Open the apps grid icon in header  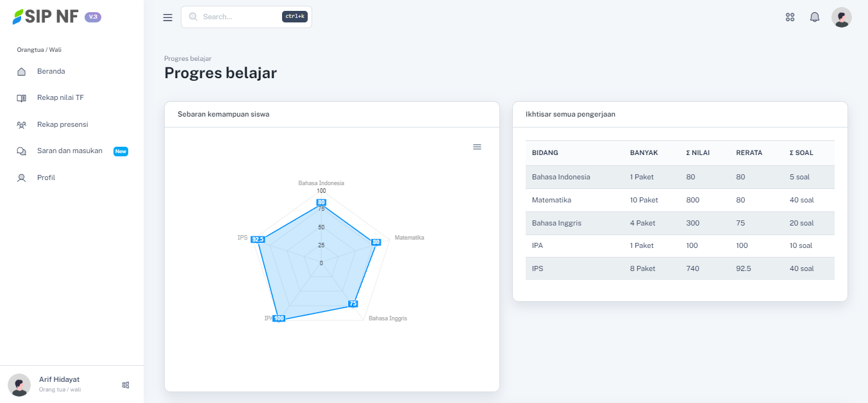[790, 17]
